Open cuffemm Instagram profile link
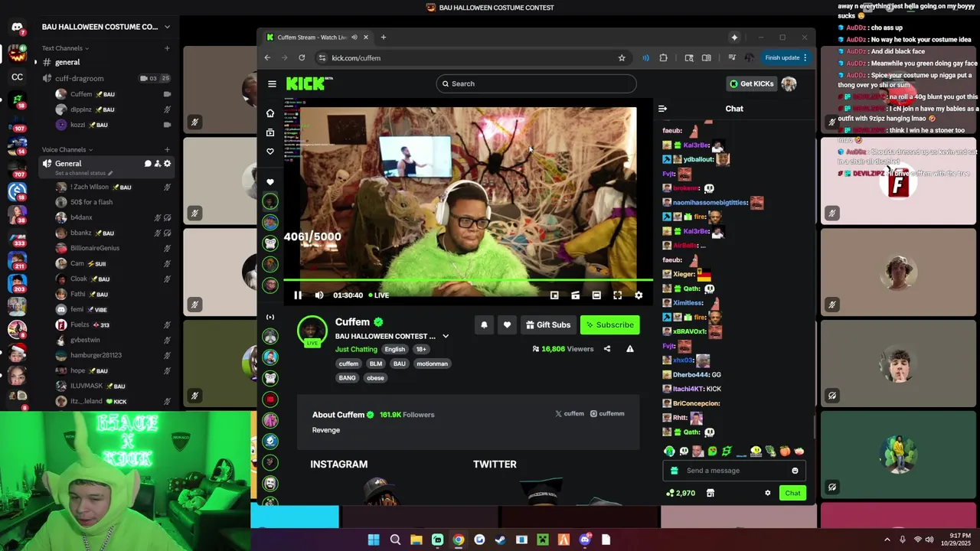This screenshot has width=980, height=551. 607,414
